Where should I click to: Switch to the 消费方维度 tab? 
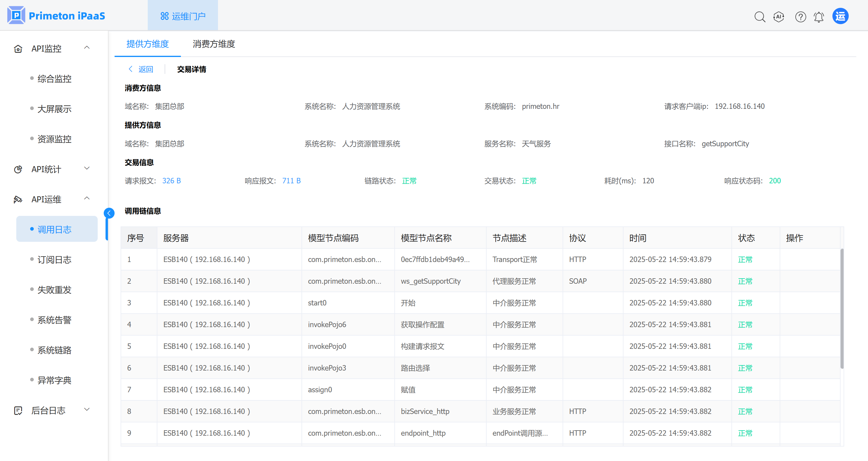[x=214, y=44]
